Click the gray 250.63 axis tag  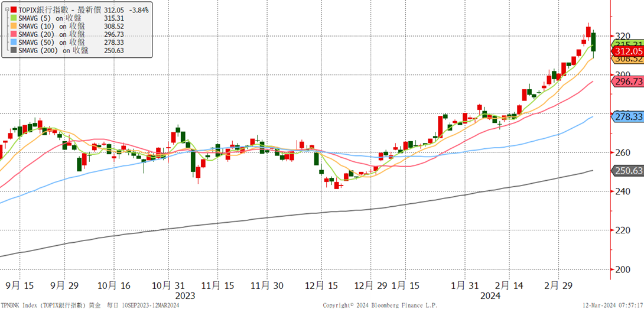627,171
